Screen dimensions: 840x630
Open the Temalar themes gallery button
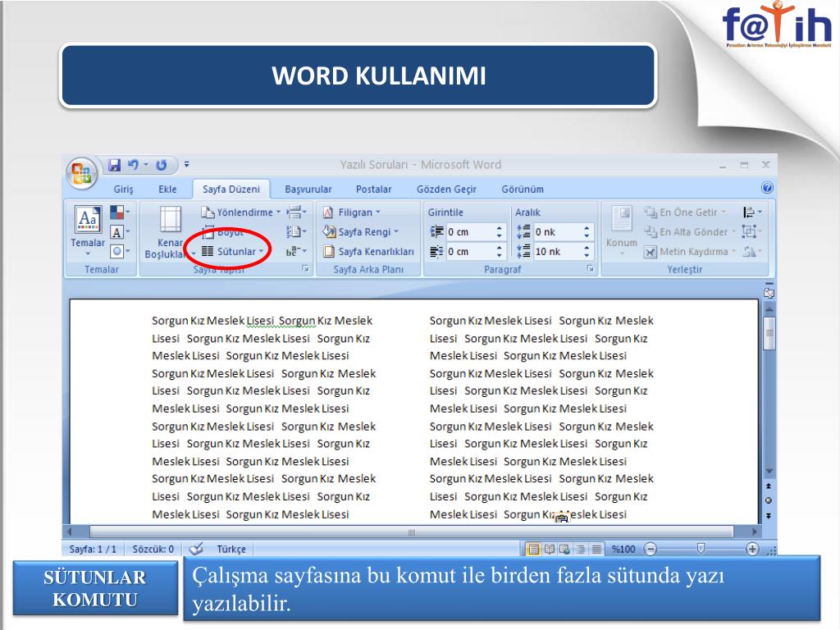pyautogui.click(x=88, y=231)
